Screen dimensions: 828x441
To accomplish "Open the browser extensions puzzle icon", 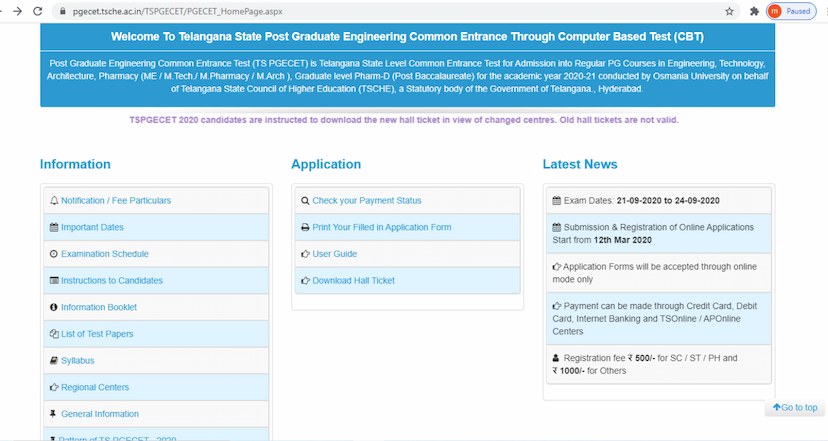I will click(x=754, y=11).
